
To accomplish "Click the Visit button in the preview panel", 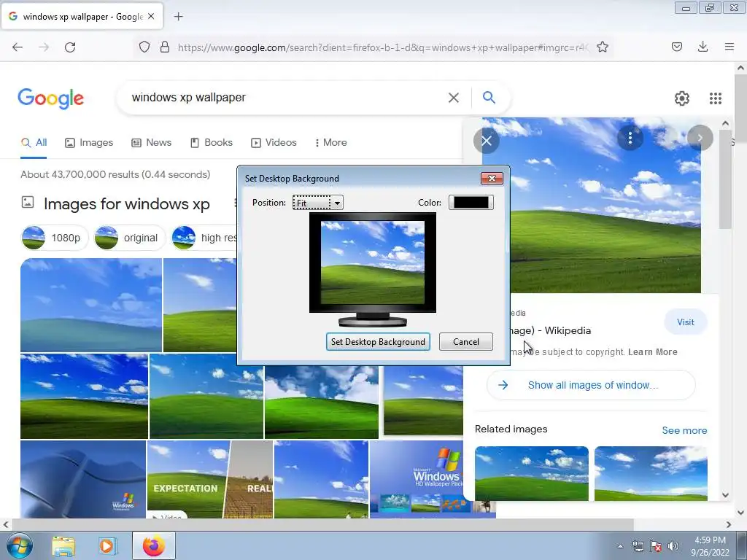I will (686, 322).
